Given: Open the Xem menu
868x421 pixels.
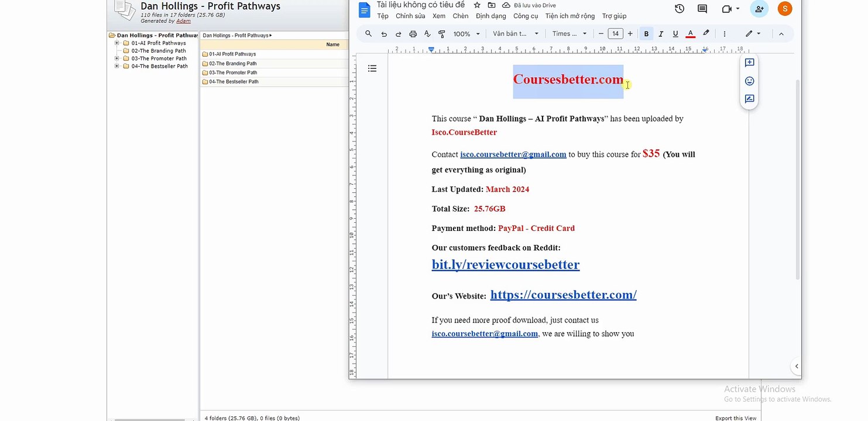Looking at the screenshot, I should pyautogui.click(x=439, y=16).
